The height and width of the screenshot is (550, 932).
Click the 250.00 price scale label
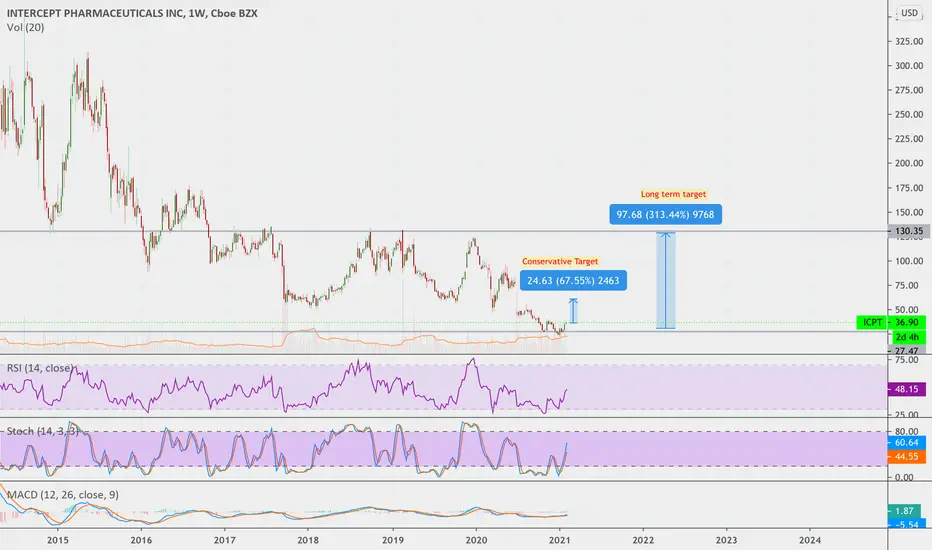pyautogui.click(x=909, y=115)
